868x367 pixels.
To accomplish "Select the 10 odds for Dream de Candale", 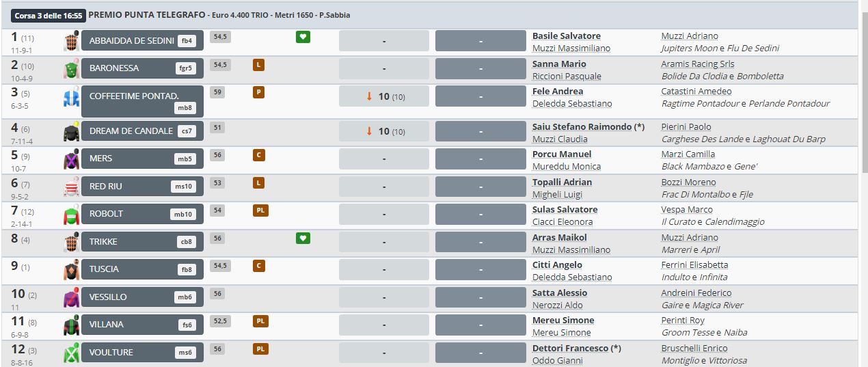I will tap(384, 131).
